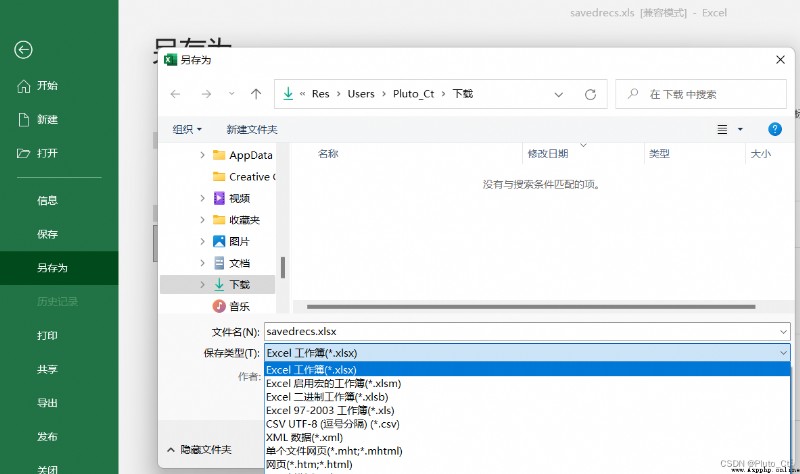The image size is (800, 474).
Task: Expand the 视频 tree node
Action: pos(203,198)
